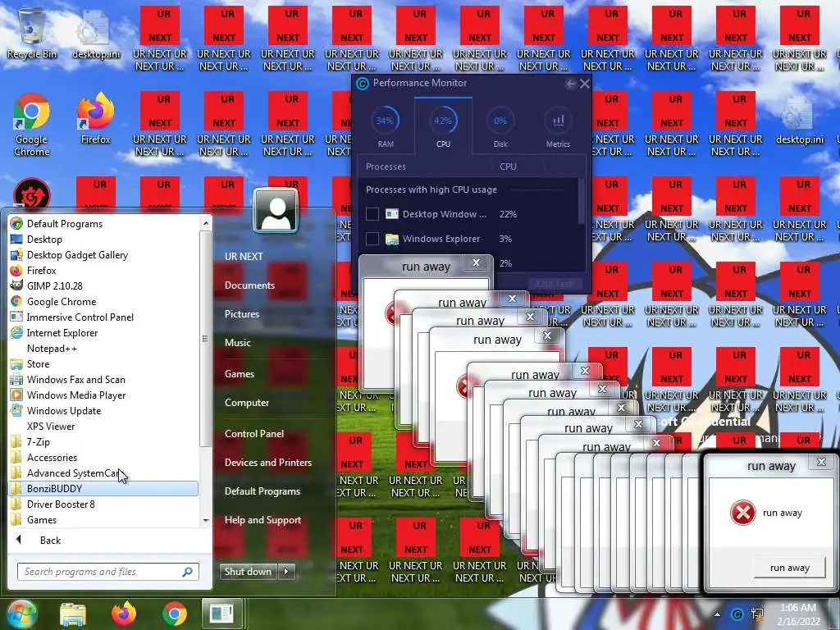Show hidden tray icons arrow
The width and height of the screenshot is (840, 630).
[717, 614]
